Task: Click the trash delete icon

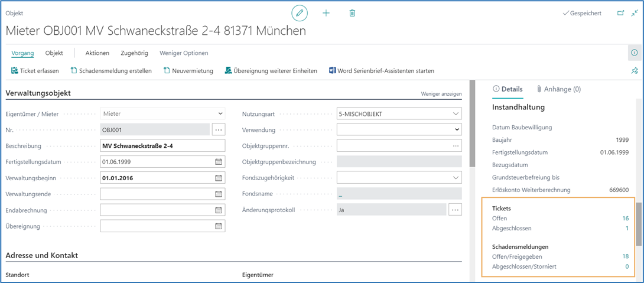Action: (x=352, y=13)
